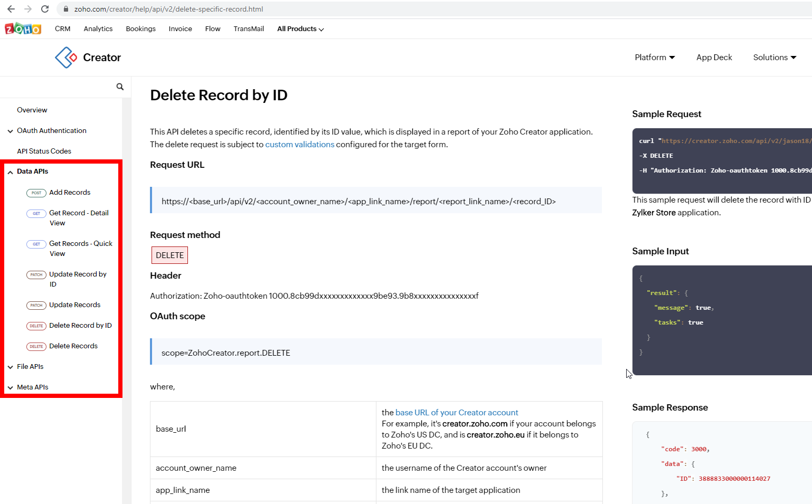Click PATCH badge beside Update Records

pyautogui.click(x=36, y=306)
